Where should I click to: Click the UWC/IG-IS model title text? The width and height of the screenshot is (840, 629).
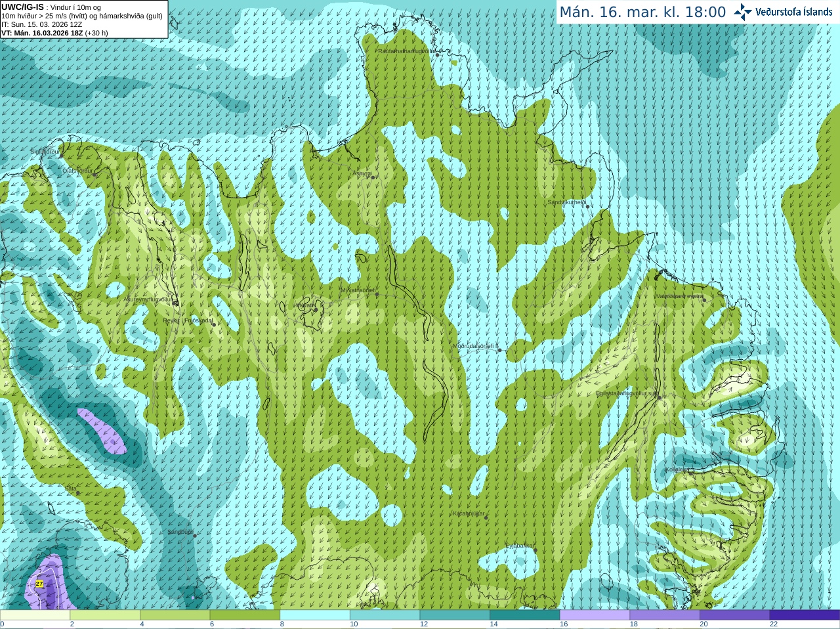pyautogui.click(x=22, y=7)
